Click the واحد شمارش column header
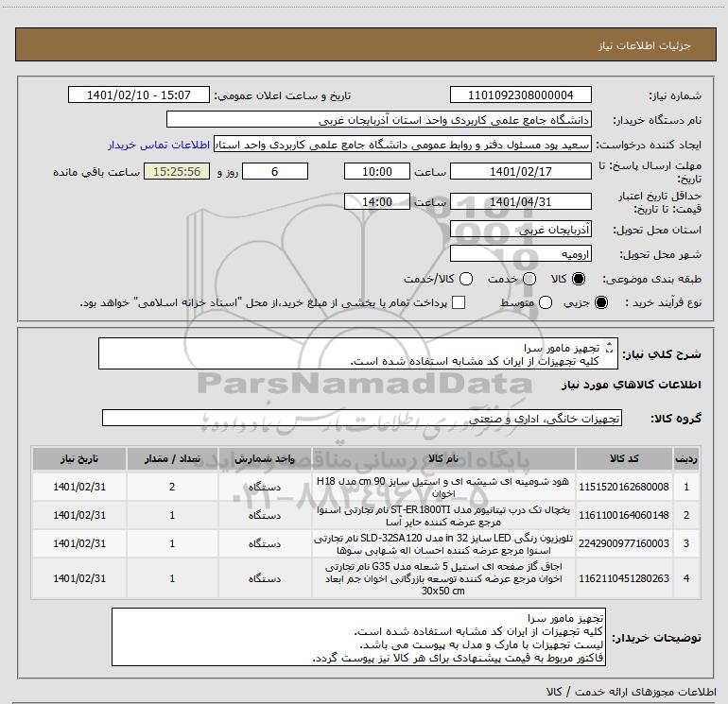The height and width of the screenshot is (704, 728). pos(265,459)
